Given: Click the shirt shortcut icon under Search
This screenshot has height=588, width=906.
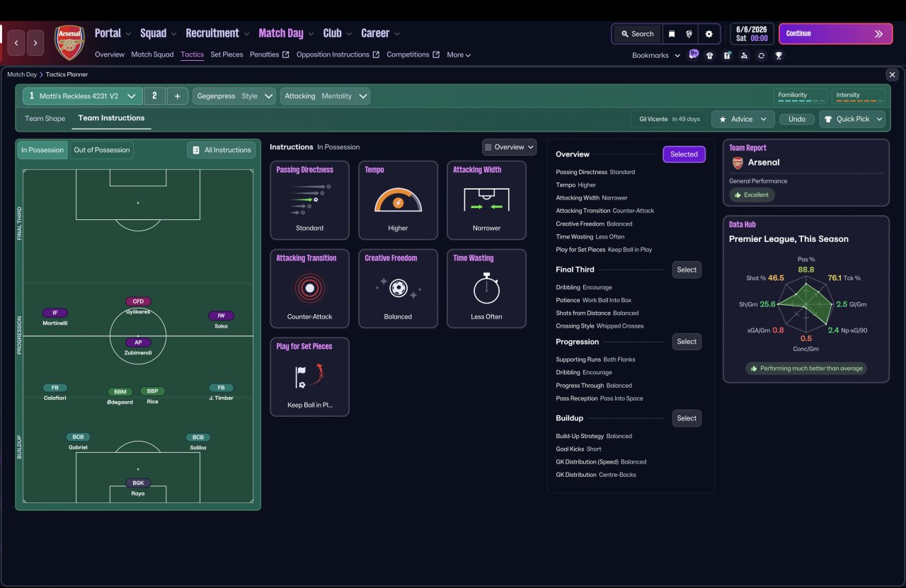Looking at the screenshot, I should pos(710,55).
